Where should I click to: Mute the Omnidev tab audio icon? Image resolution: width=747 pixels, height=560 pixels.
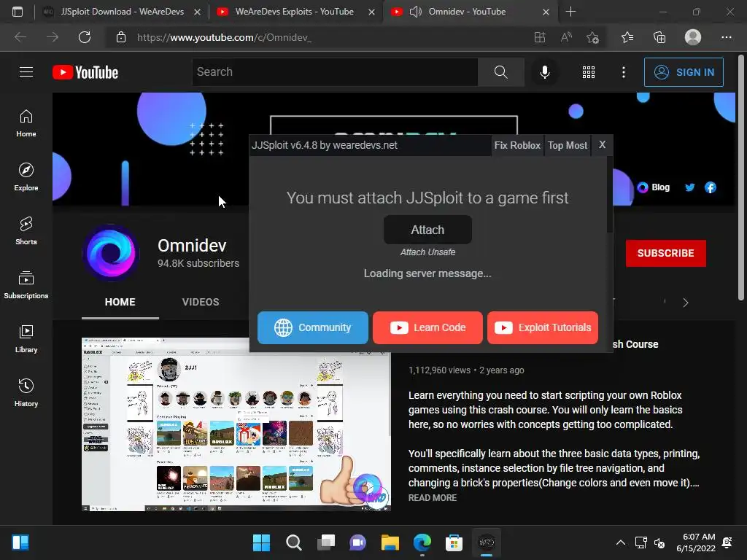pos(415,12)
